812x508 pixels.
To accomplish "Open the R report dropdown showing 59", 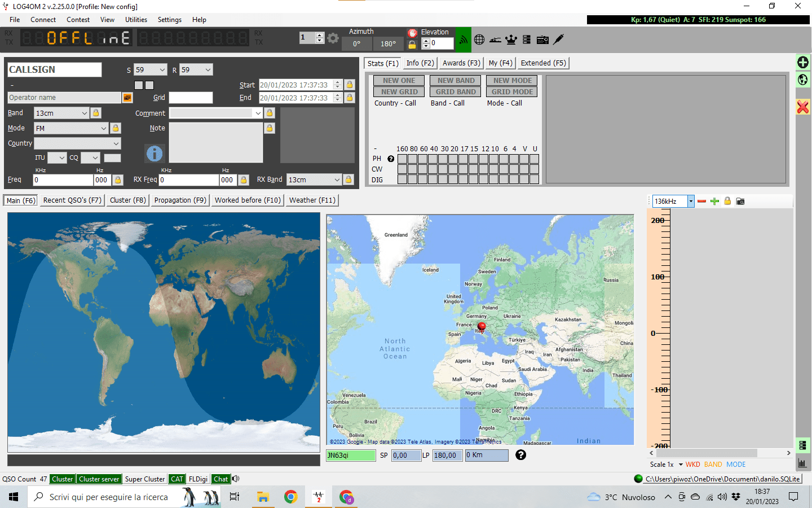I will [x=196, y=70].
